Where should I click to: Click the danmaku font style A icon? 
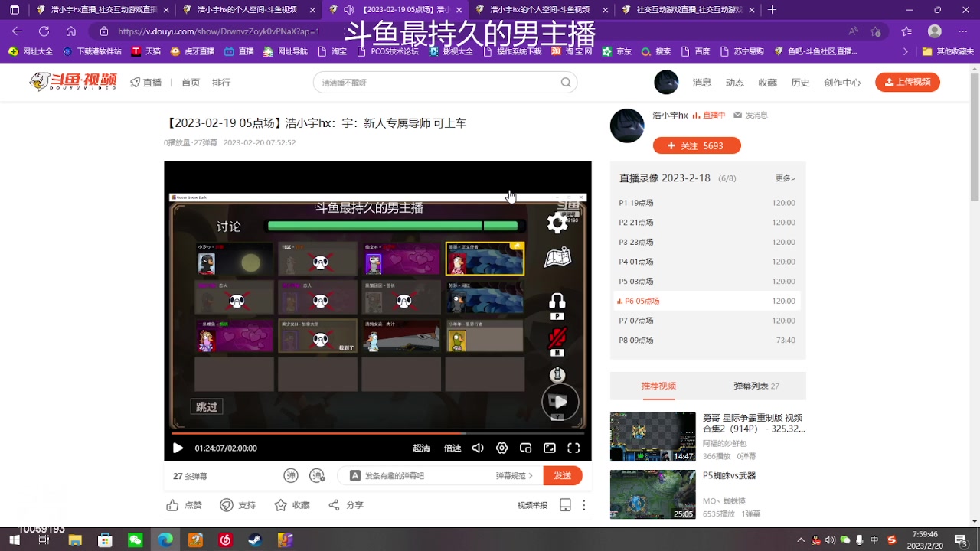tap(355, 476)
